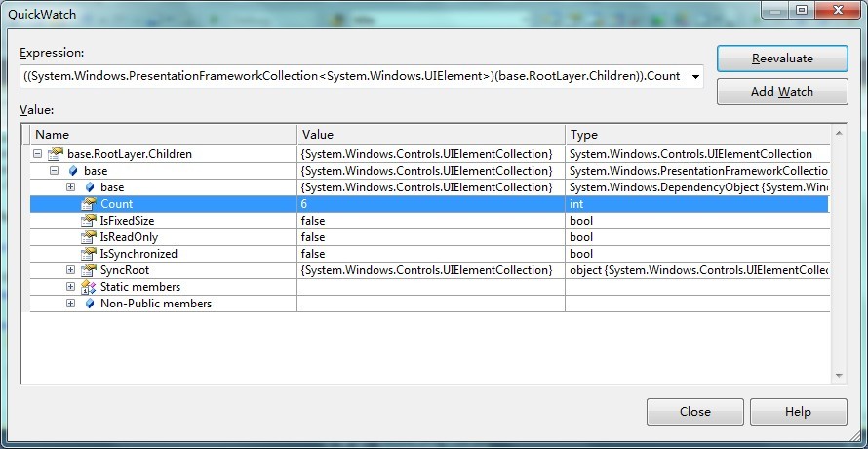Click the false value of IsFixedSize
The height and width of the screenshot is (449, 868).
(x=431, y=221)
